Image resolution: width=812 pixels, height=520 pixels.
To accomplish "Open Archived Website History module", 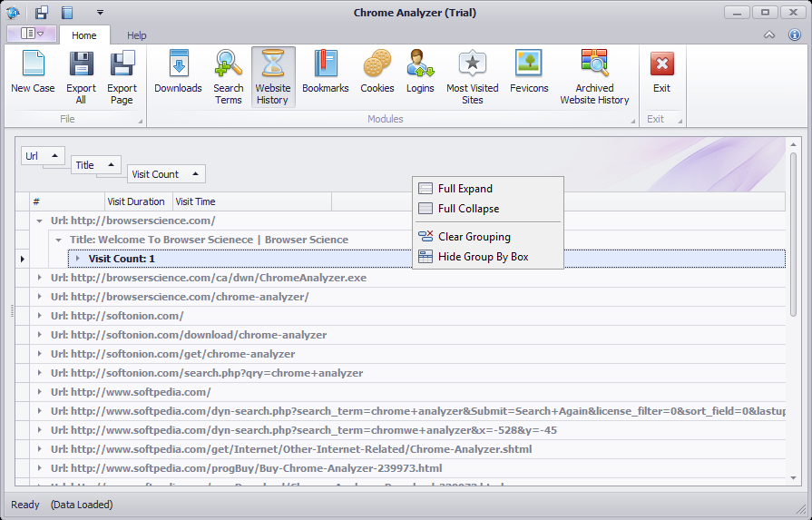I will click(594, 77).
